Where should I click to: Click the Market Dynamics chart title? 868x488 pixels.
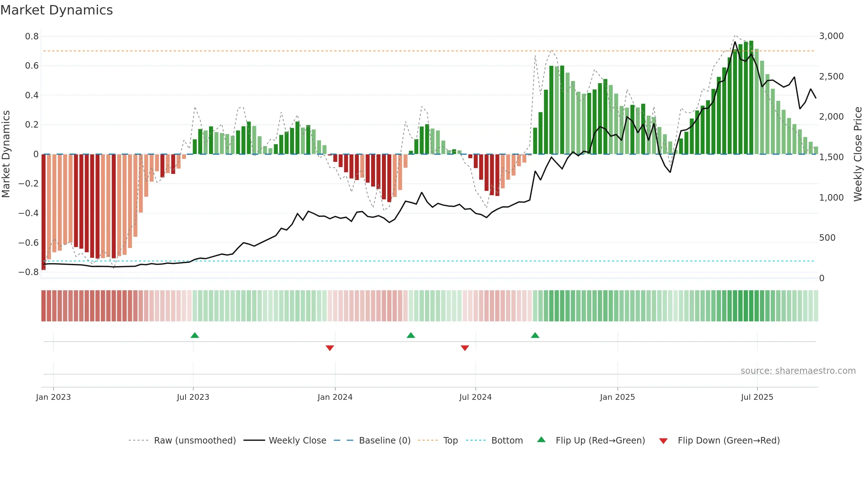click(57, 10)
